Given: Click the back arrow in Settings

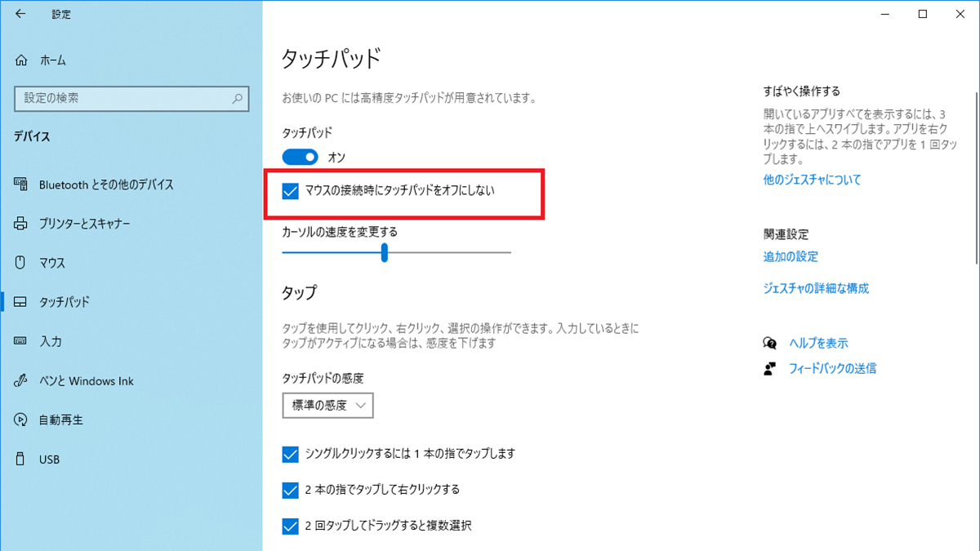Looking at the screenshot, I should [20, 14].
